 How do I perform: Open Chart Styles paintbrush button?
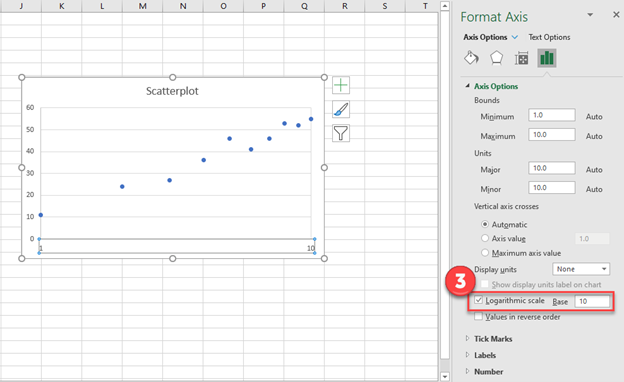point(341,109)
